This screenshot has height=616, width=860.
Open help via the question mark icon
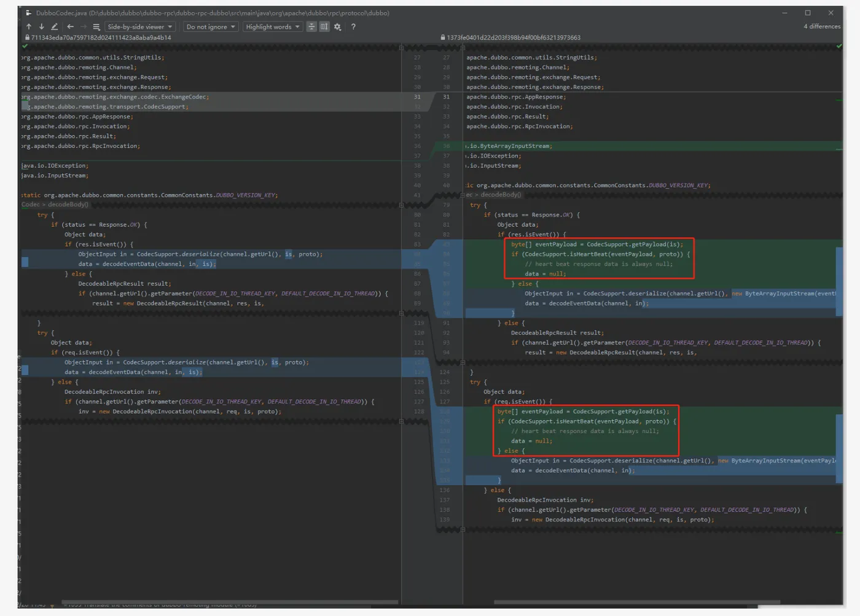[353, 26]
